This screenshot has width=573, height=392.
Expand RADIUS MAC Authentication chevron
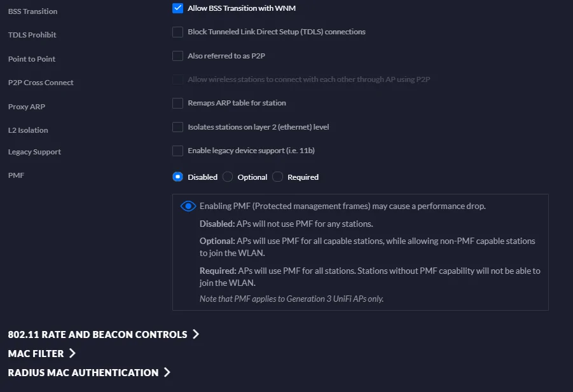tap(167, 372)
